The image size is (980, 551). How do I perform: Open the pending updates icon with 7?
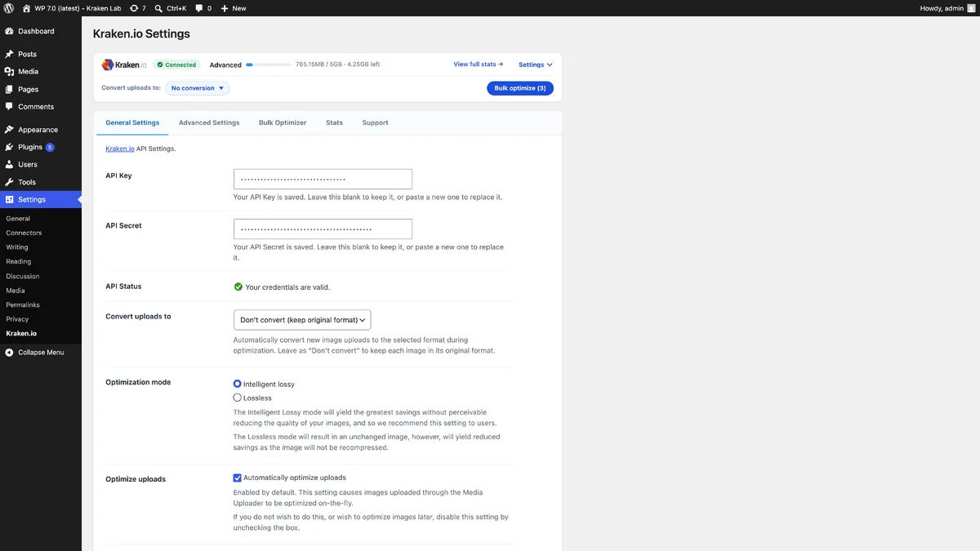pyautogui.click(x=138, y=8)
